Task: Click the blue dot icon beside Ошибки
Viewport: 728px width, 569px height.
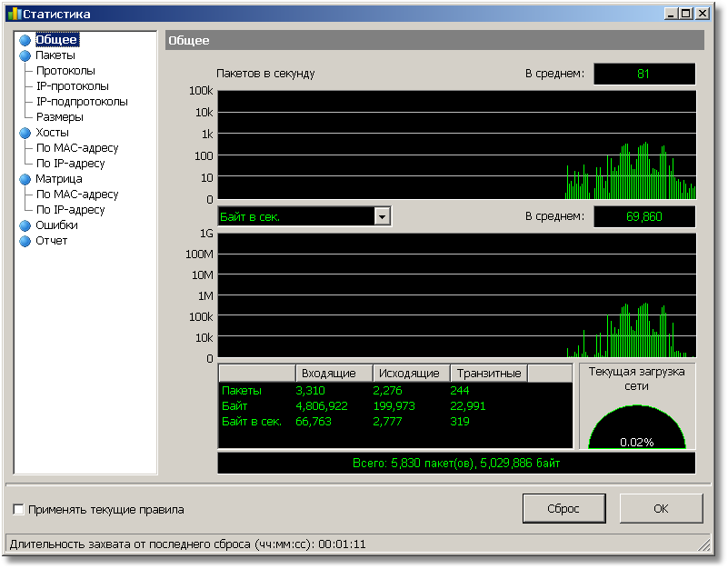Action: coord(25,225)
